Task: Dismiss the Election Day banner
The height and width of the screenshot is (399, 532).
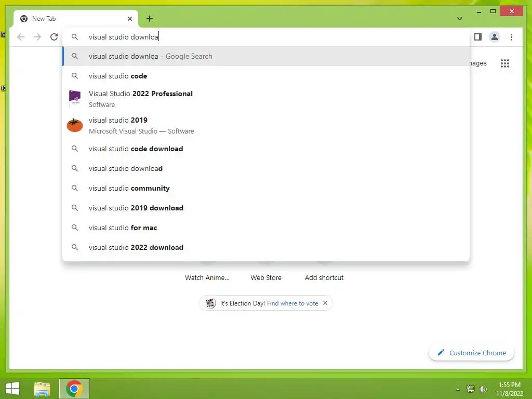Action: point(325,303)
